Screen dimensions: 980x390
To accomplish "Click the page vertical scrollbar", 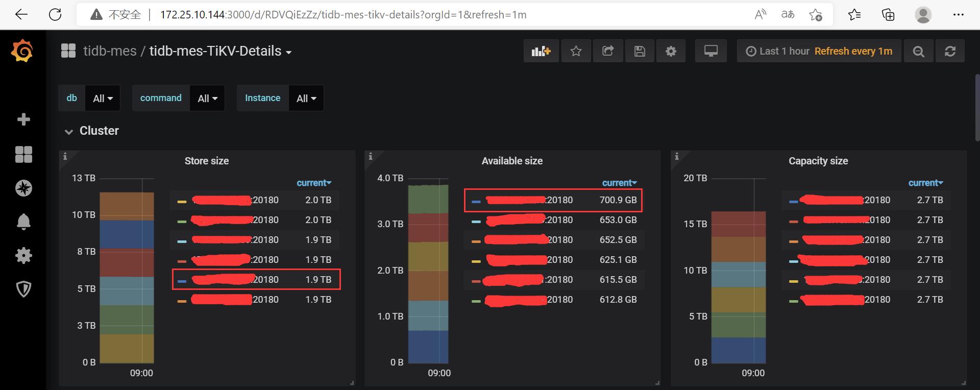I will pyautogui.click(x=977, y=107).
